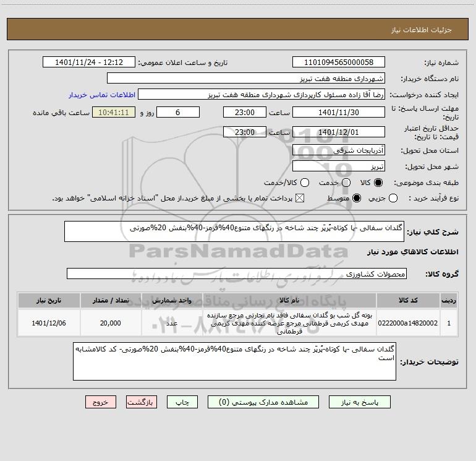Viewport: 476px width, 461px height.
Task: Click the شماره نیاز field 1101094565000058
Action: click(339, 62)
